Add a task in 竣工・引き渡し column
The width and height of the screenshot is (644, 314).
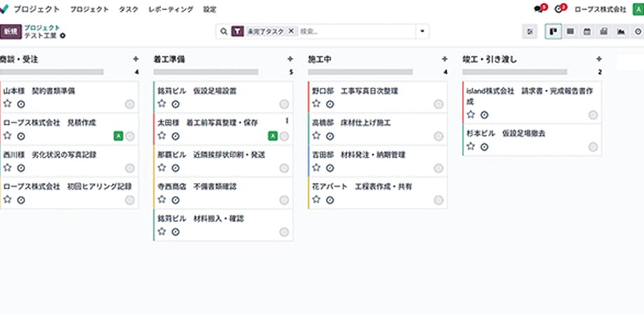point(598,59)
